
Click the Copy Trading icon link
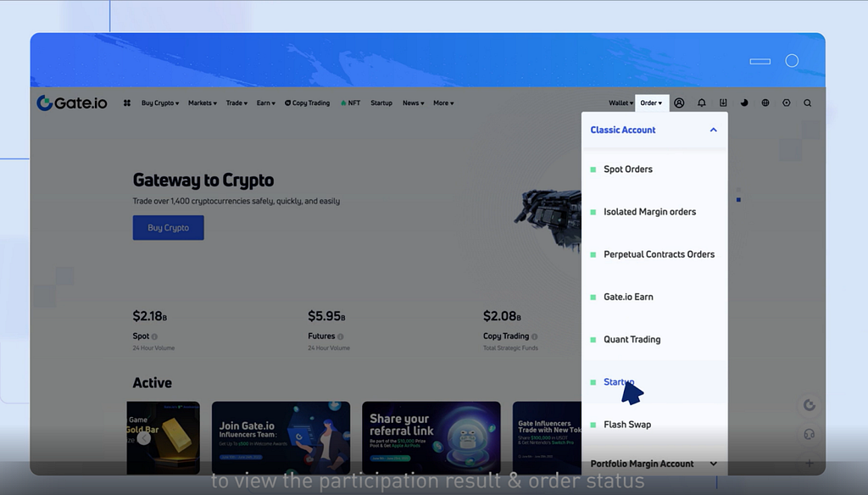click(x=307, y=103)
